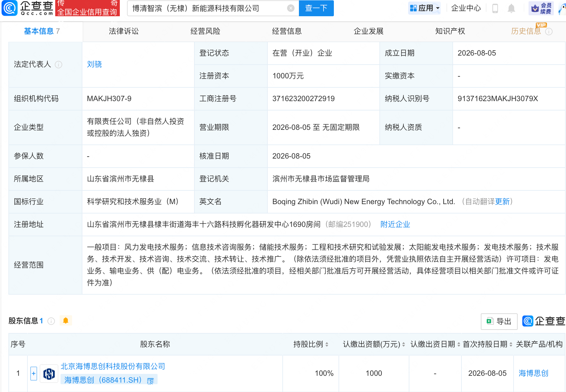Viewport: 566px width, 392px height.
Task: Select taxpayer ID 91371623MAKJH3079X
Action: click(x=498, y=99)
